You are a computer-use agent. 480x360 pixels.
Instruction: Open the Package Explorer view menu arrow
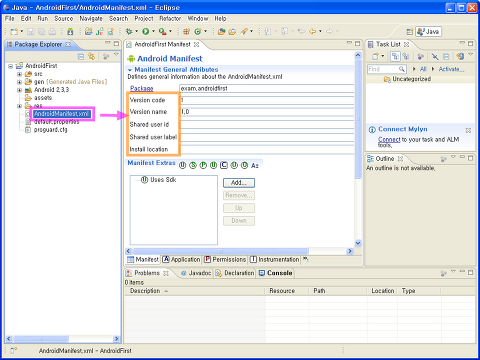(116, 54)
